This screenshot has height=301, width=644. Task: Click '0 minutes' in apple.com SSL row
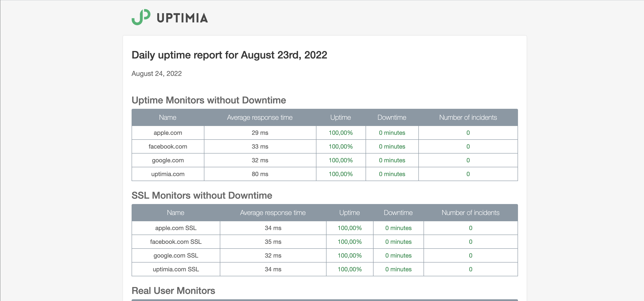[x=398, y=228]
